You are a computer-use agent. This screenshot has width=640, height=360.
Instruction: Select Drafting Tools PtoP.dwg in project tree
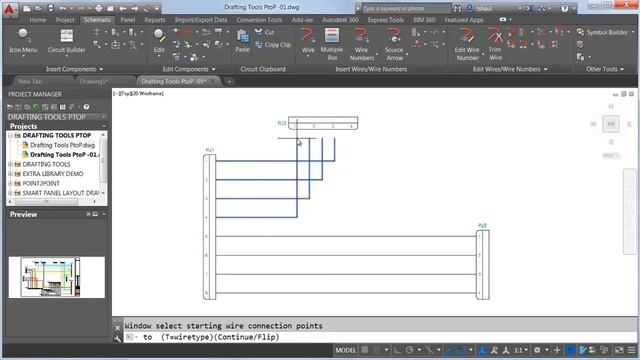click(62, 145)
